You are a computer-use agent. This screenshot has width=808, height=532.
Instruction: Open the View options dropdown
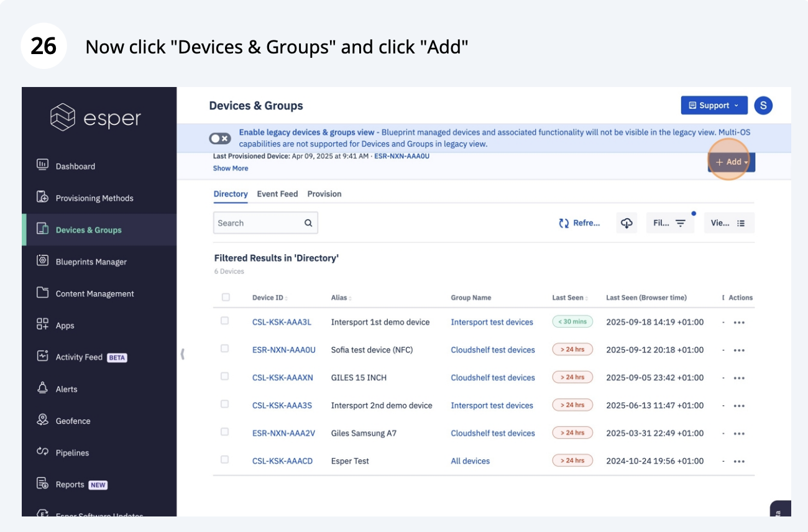coord(728,223)
